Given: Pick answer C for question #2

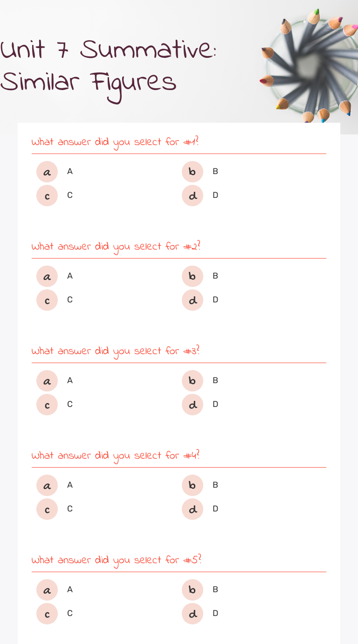Looking at the screenshot, I should (x=47, y=300).
